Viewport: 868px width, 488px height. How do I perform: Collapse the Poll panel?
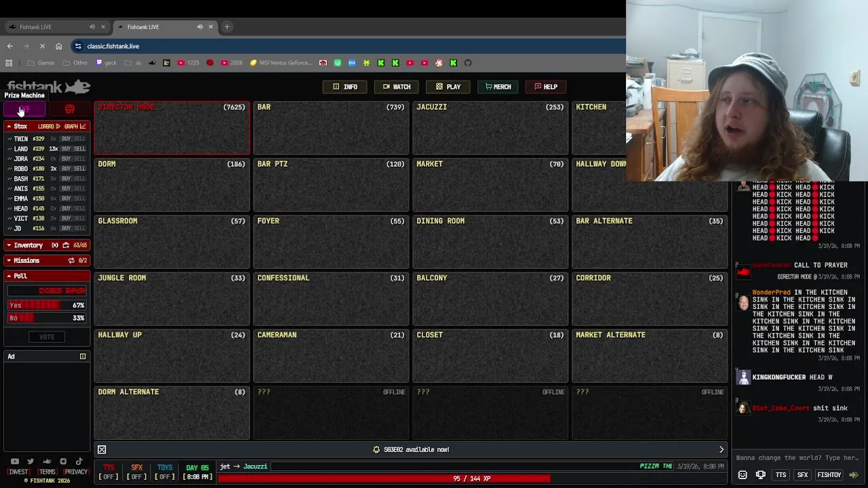[9, 276]
